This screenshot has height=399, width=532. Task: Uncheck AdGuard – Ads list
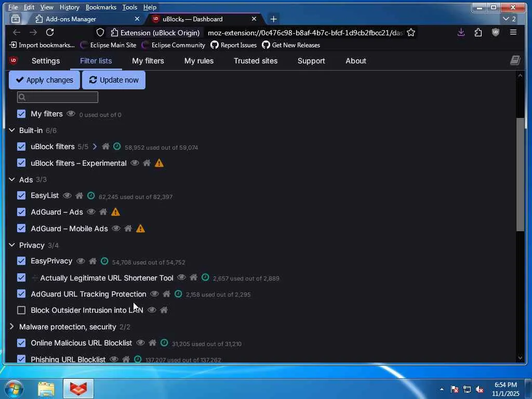click(x=21, y=212)
